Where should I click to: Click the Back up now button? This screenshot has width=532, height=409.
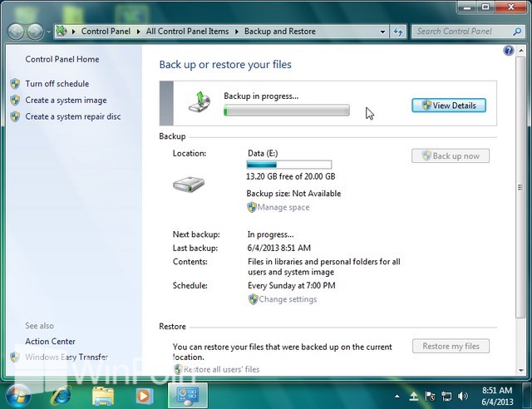[x=451, y=155]
